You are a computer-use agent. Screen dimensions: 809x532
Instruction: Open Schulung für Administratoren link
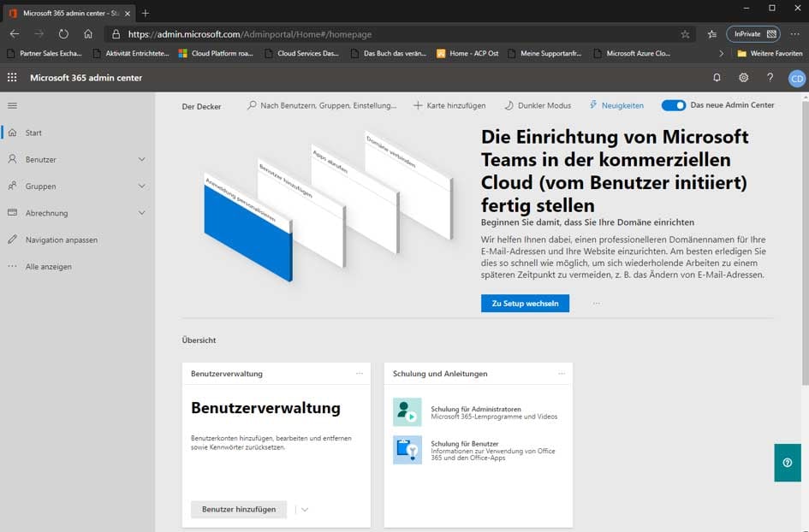476,409
